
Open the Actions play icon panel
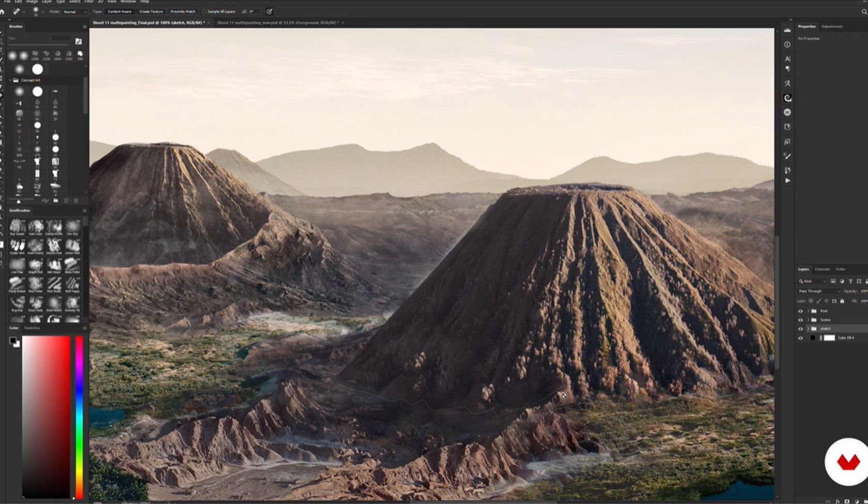click(x=787, y=180)
